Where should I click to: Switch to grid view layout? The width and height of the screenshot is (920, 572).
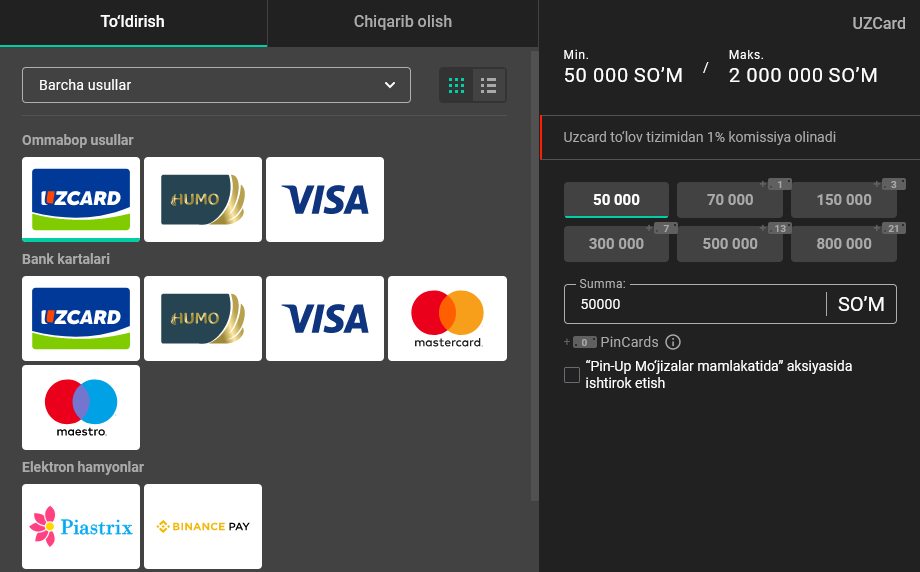[457, 85]
